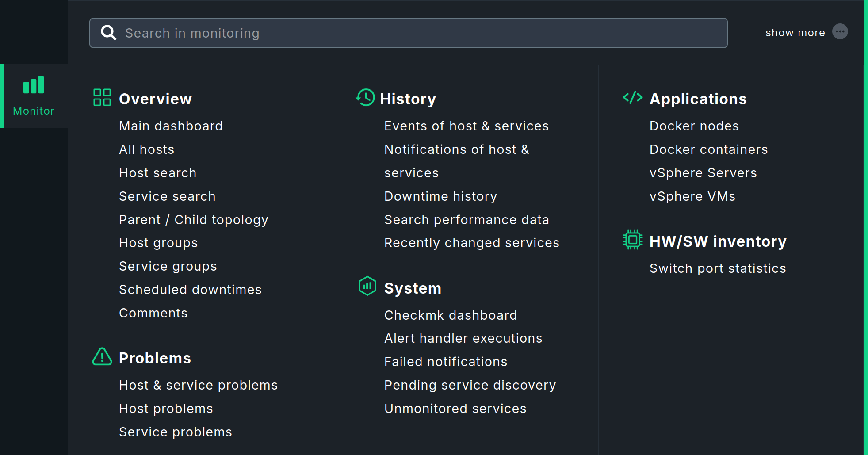Open Host & service problems
This screenshot has width=868, height=455.
tap(198, 385)
